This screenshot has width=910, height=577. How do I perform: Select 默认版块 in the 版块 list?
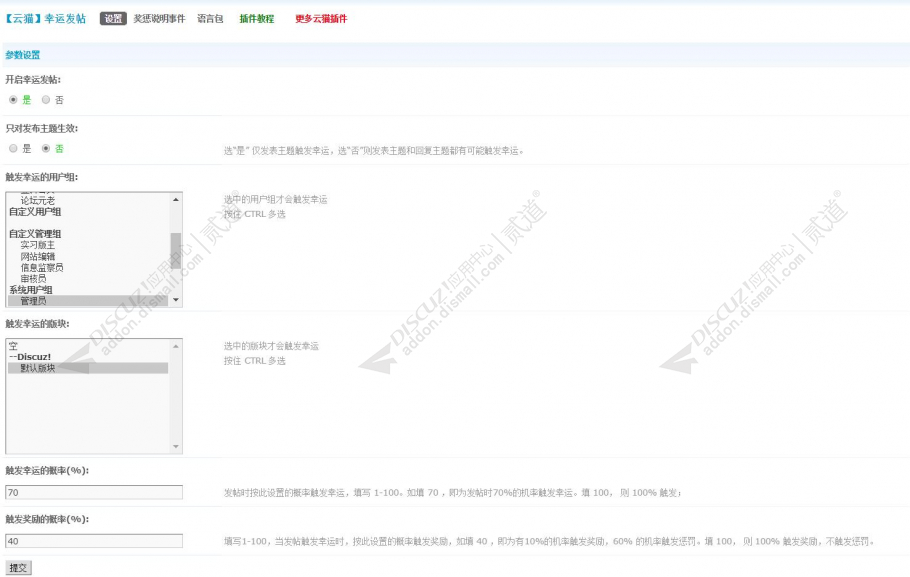tap(88, 368)
